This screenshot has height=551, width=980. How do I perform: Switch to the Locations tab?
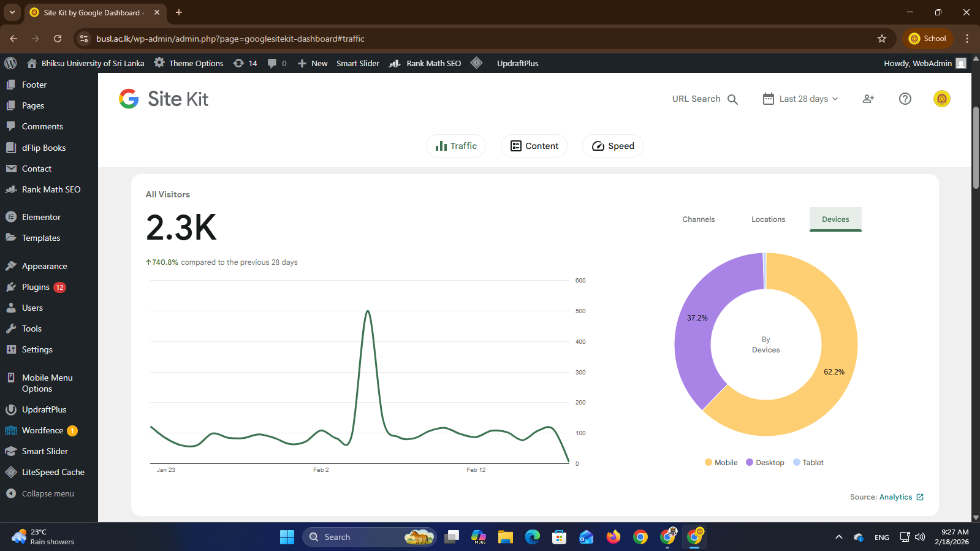click(768, 219)
